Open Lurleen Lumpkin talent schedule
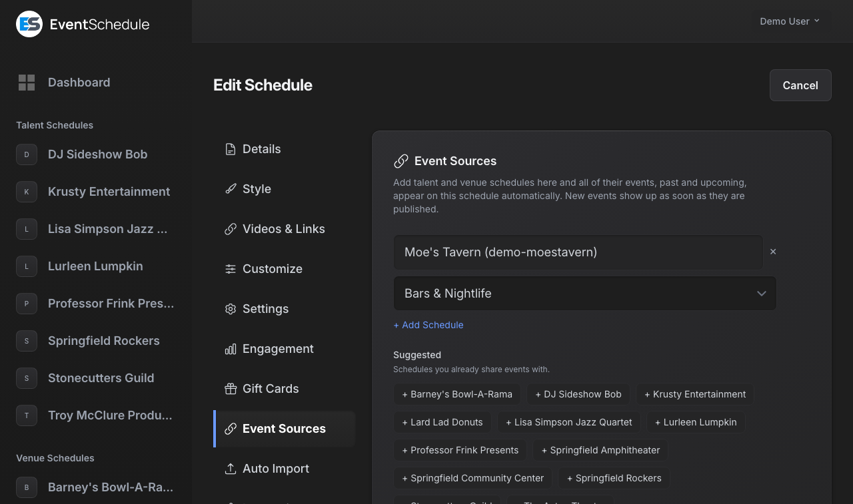This screenshot has height=504, width=853. click(x=96, y=266)
